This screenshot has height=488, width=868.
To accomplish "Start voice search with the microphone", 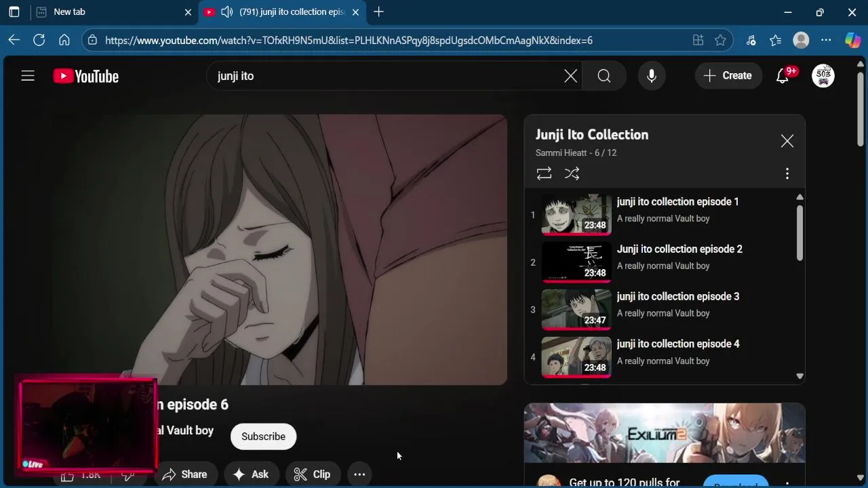I will tap(652, 76).
